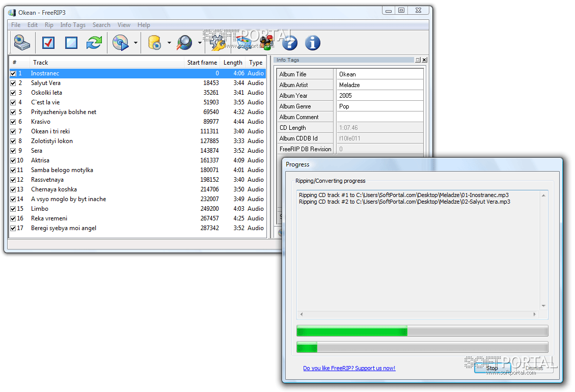Select the 'Samba belogo motylka' track row
This screenshot has width=575, height=392.
138,170
